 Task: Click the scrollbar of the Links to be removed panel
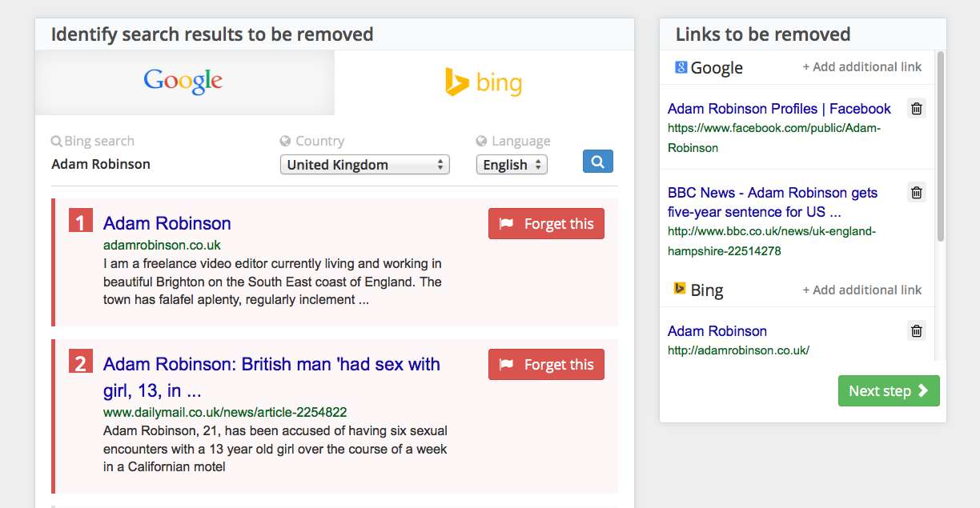[x=941, y=146]
